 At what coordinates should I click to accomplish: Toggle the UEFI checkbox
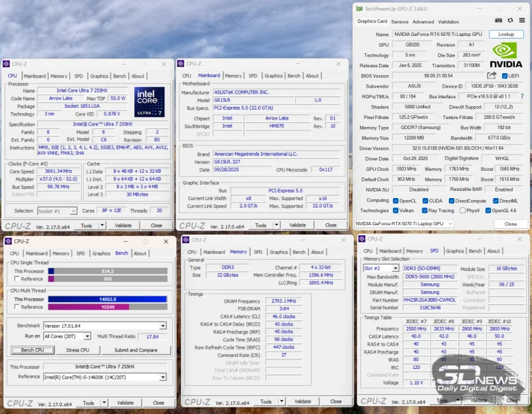(503, 76)
